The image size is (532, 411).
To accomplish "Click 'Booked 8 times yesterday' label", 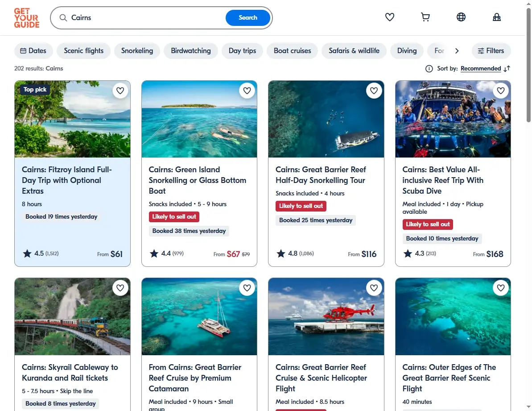I will [60, 403].
